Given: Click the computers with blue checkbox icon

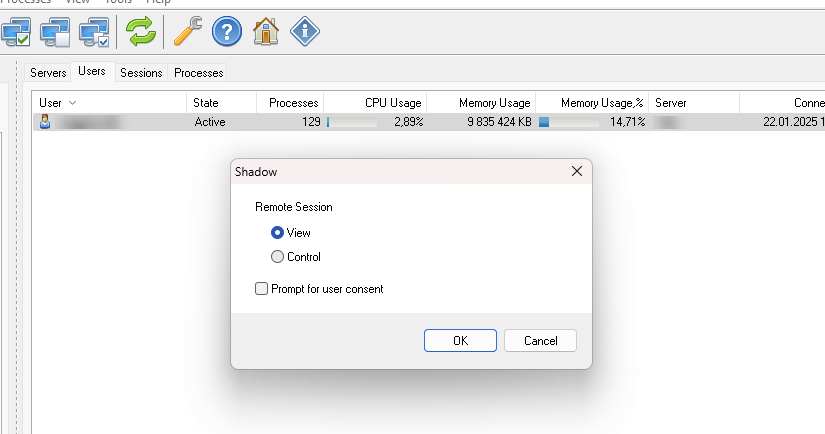Looking at the screenshot, I should [x=95, y=32].
